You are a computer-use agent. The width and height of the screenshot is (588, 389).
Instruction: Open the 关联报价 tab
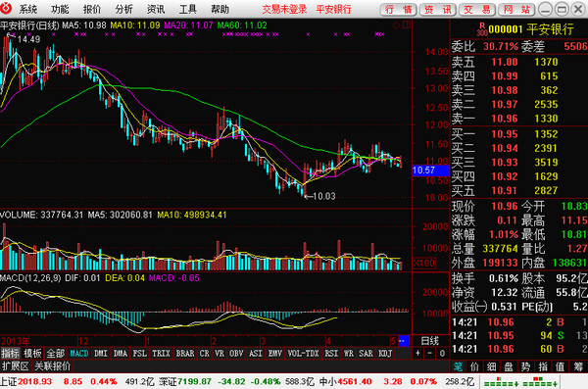[53, 366]
